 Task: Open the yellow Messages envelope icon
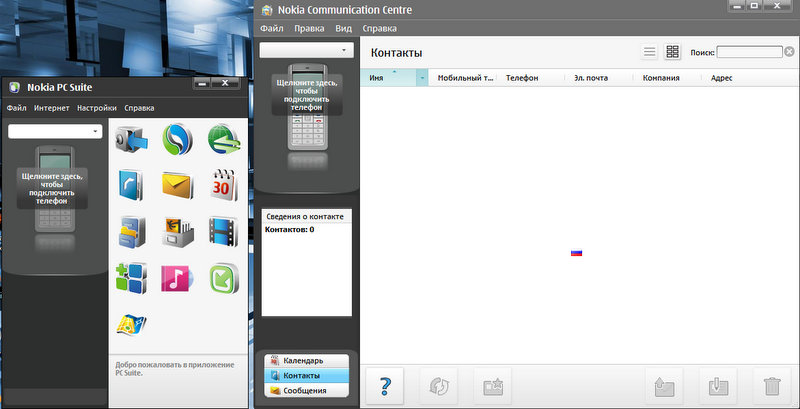[177, 185]
